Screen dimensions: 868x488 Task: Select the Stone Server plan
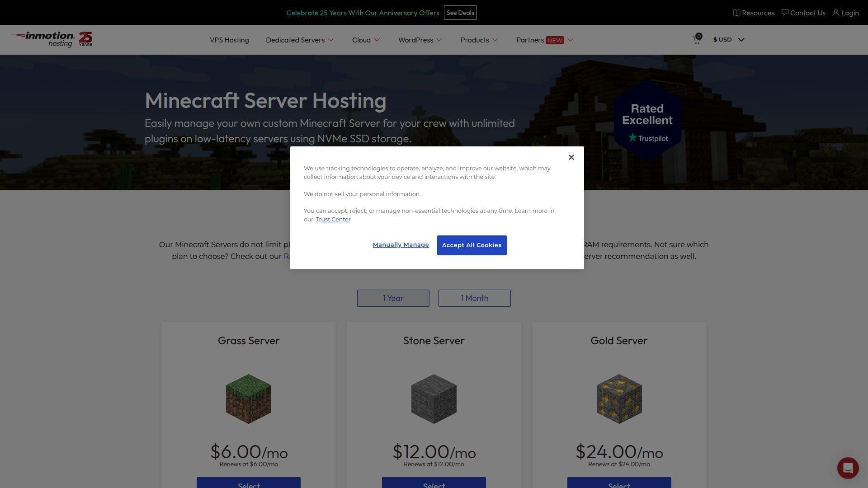pos(434,483)
